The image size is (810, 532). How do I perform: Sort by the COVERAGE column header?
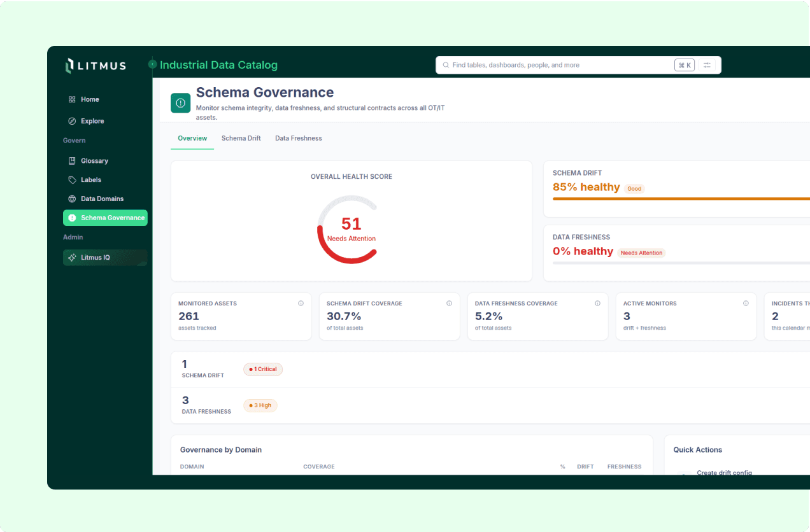(x=319, y=466)
